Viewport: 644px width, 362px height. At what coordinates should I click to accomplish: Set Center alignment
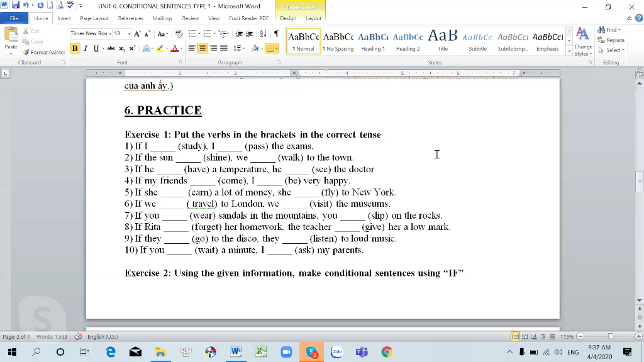point(203,48)
